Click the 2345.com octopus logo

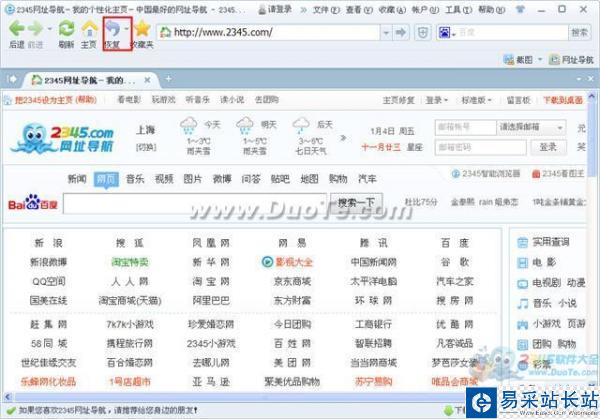click(x=62, y=139)
